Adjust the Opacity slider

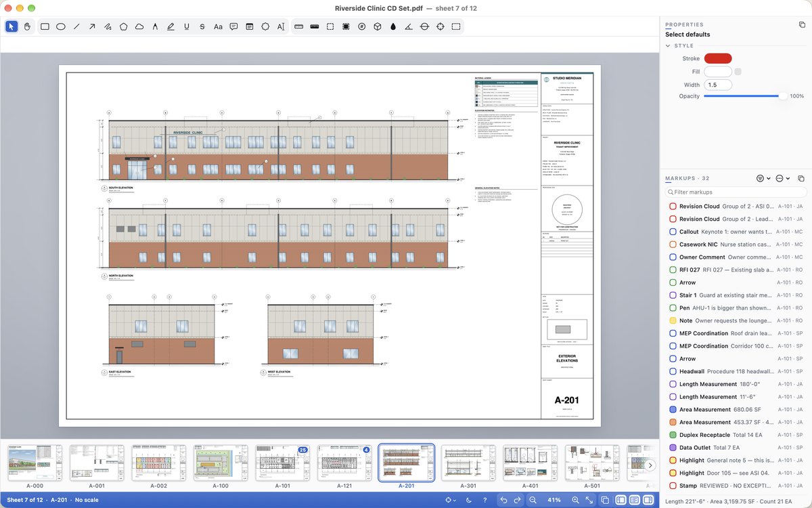coord(745,96)
